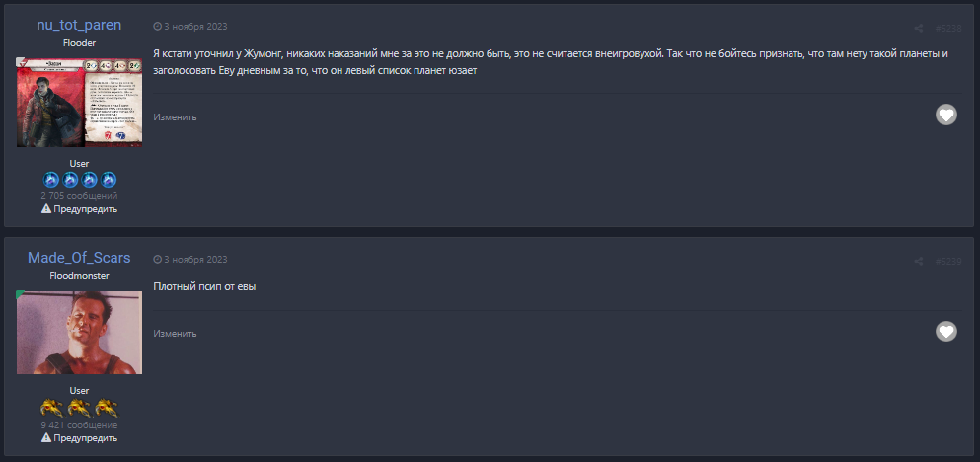This screenshot has width=980, height=462.
Task: Click Предупредить under Made_Of_Scars
Action: [x=79, y=438]
